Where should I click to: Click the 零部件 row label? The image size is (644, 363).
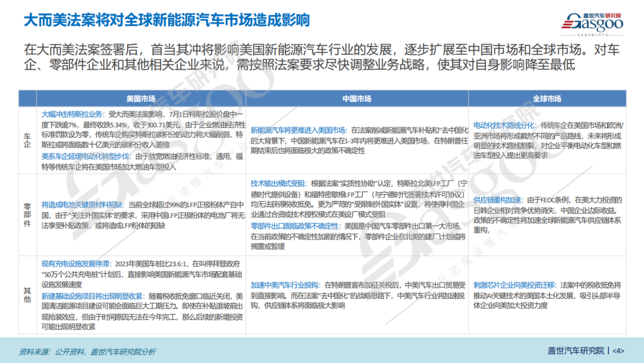click(x=27, y=215)
